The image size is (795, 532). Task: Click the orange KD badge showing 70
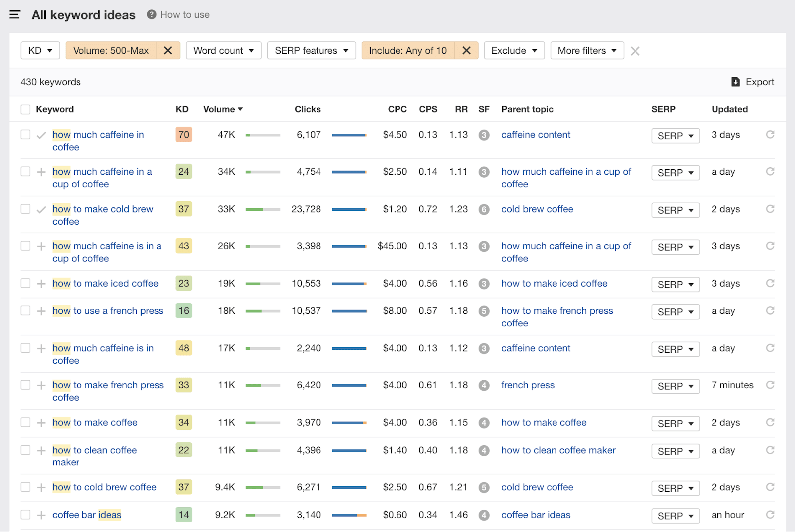183,134
